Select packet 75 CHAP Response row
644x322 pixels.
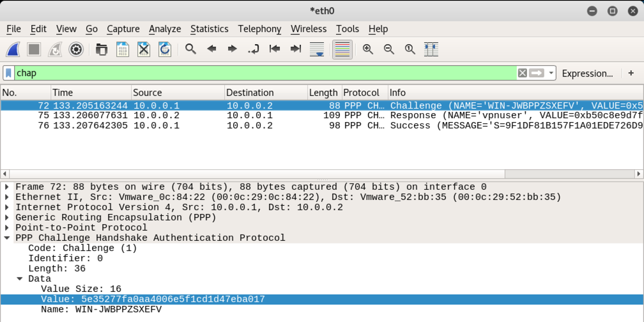[322, 116]
